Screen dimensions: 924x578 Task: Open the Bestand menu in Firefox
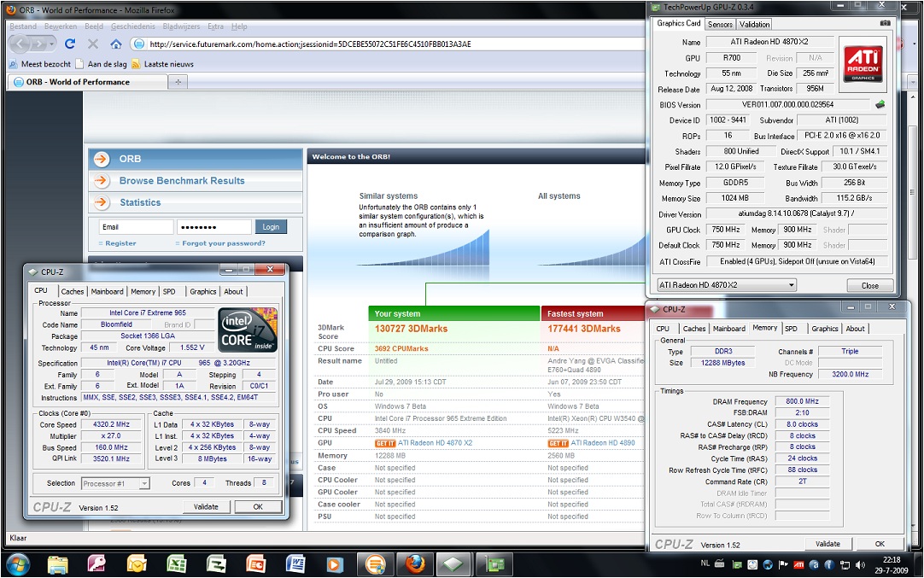click(x=23, y=26)
